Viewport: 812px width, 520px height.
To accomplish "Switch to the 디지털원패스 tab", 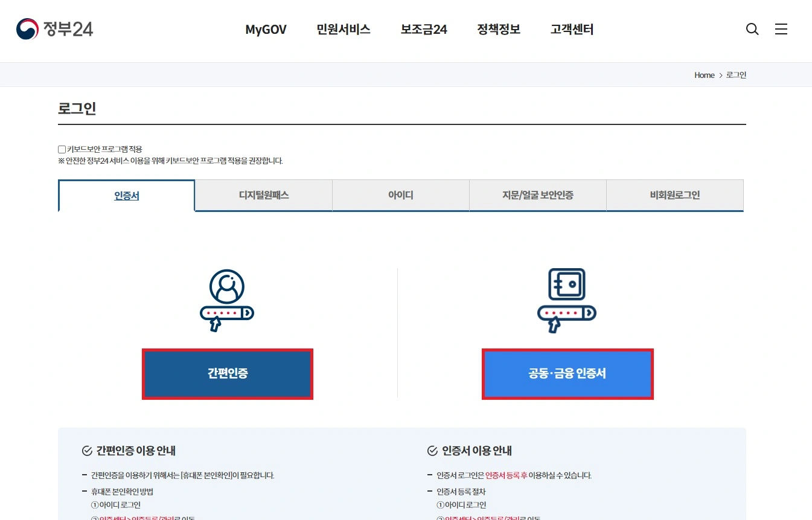I will tap(263, 195).
